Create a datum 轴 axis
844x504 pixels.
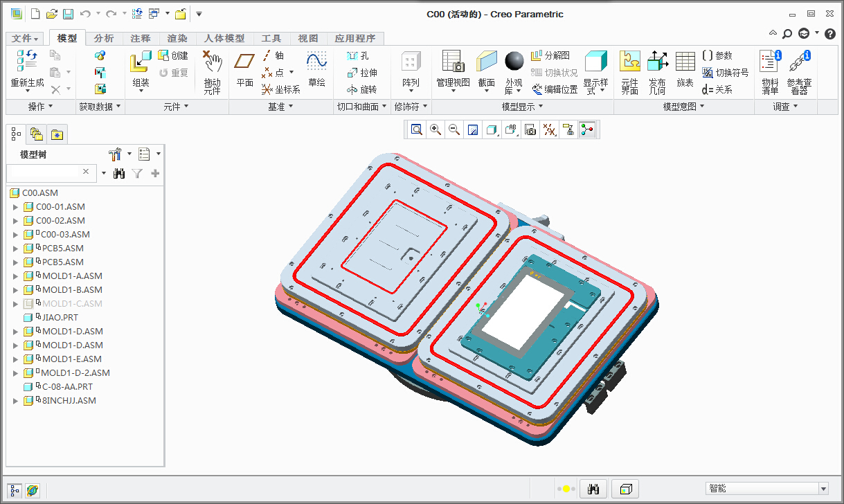[273, 55]
